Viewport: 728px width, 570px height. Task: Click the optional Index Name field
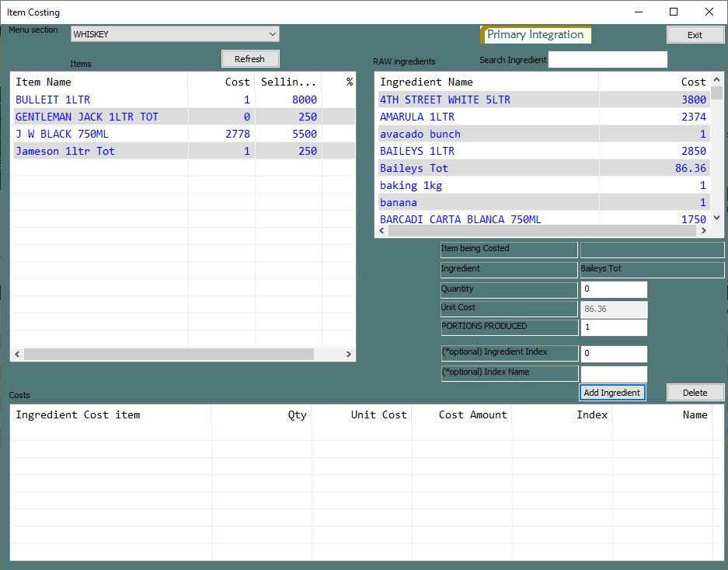pyautogui.click(x=614, y=374)
